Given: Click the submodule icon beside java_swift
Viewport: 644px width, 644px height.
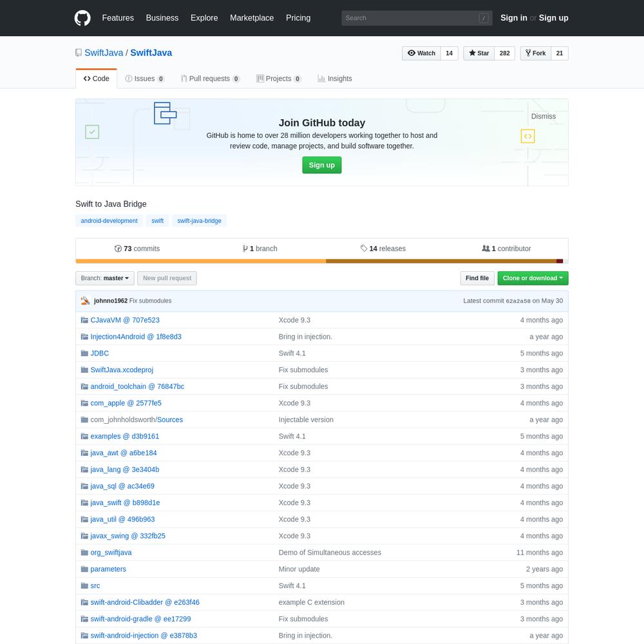Looking at the screenshot, I should 84,503.
